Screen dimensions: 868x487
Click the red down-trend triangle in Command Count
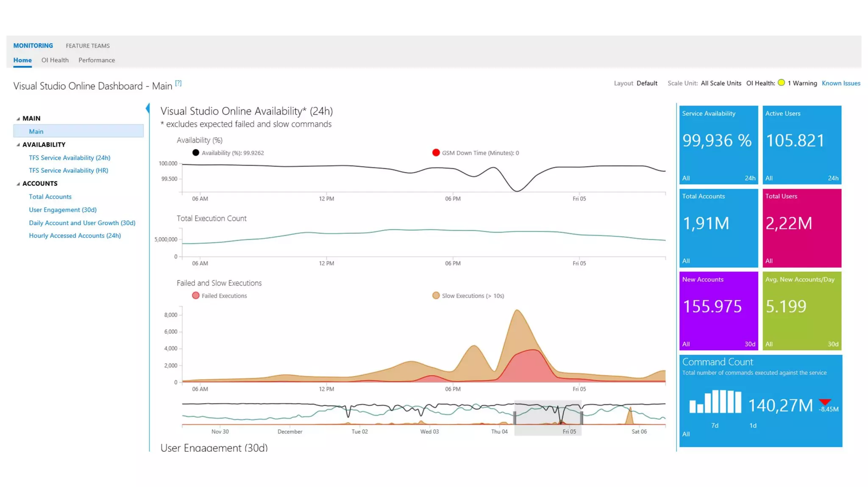(x=824, y=402)
